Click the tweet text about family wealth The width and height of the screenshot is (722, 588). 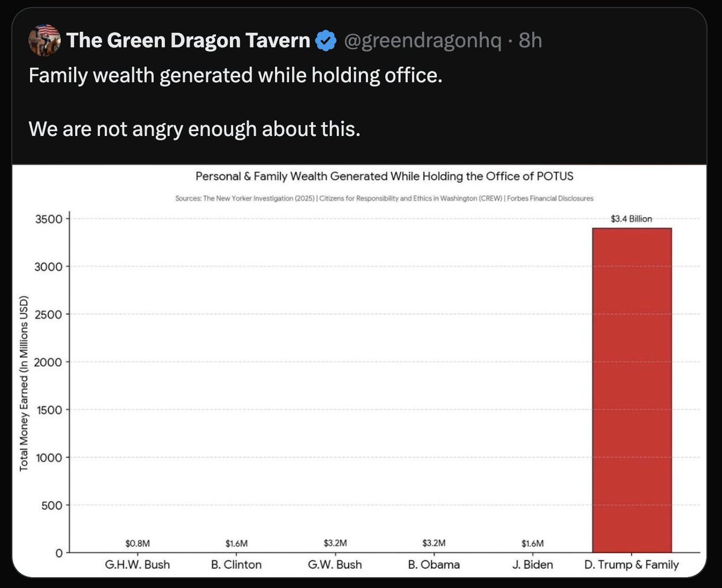(x=236, y=77)
